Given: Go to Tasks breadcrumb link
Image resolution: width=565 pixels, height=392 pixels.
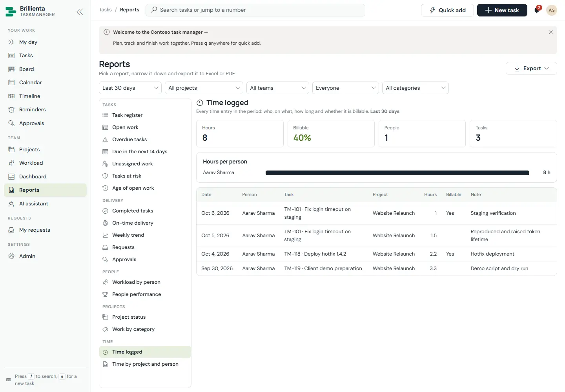Looking at the screenshot, I should 105,10.
